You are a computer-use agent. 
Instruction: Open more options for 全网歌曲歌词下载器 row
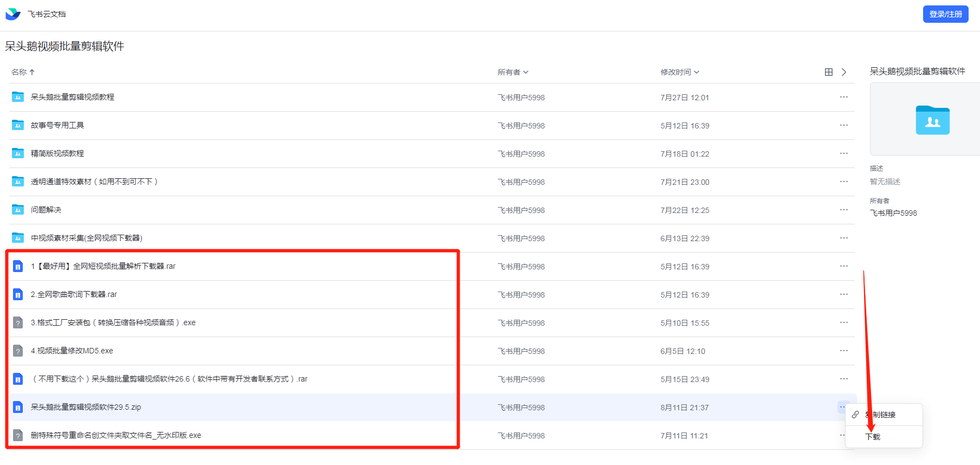(843, 294)
